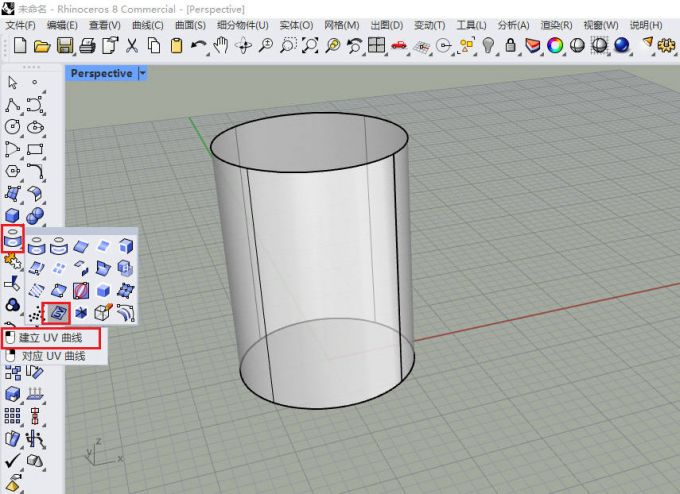Click the Undo view change icon

click(355, 46)
